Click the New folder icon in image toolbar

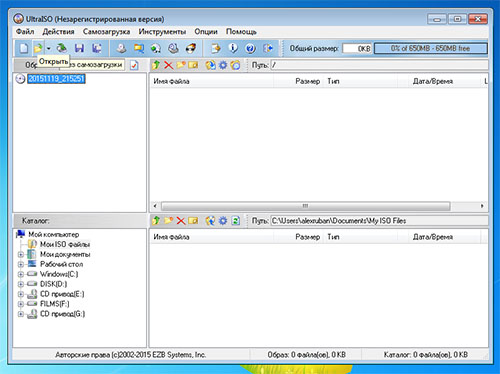[181, 65]
